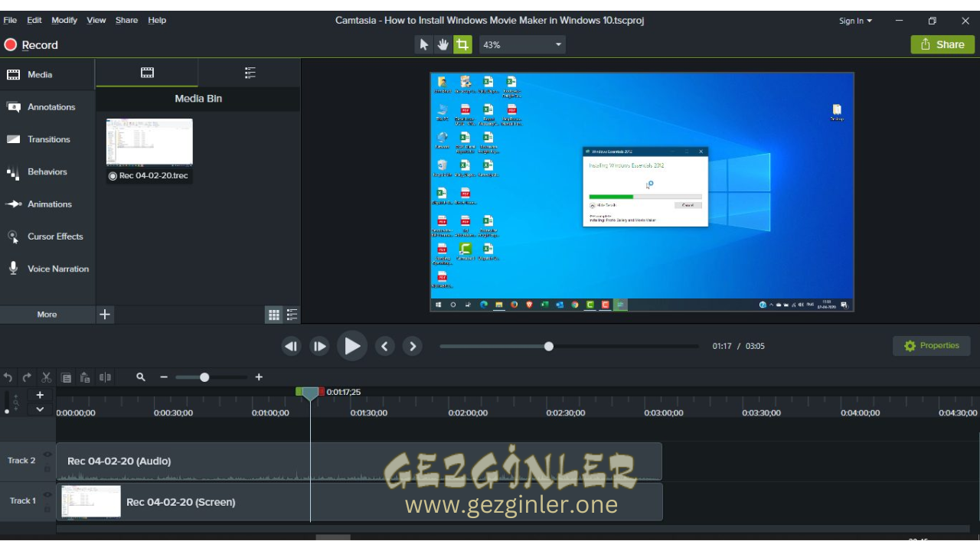The width and height of the screenshot is (980, 551).
Task: Open the Annotations panel
Action: click(x=47, y=107)
